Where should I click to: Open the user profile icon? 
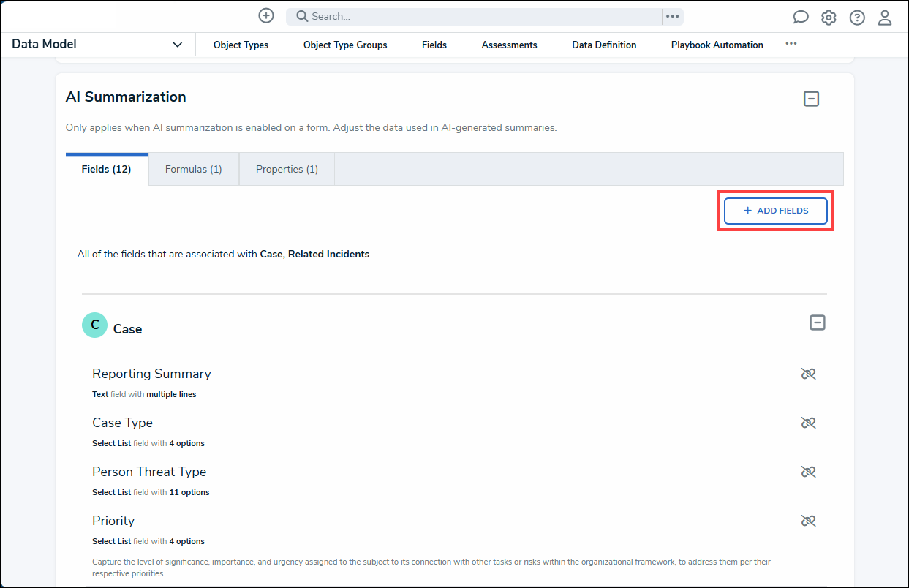tap(885, 18)
